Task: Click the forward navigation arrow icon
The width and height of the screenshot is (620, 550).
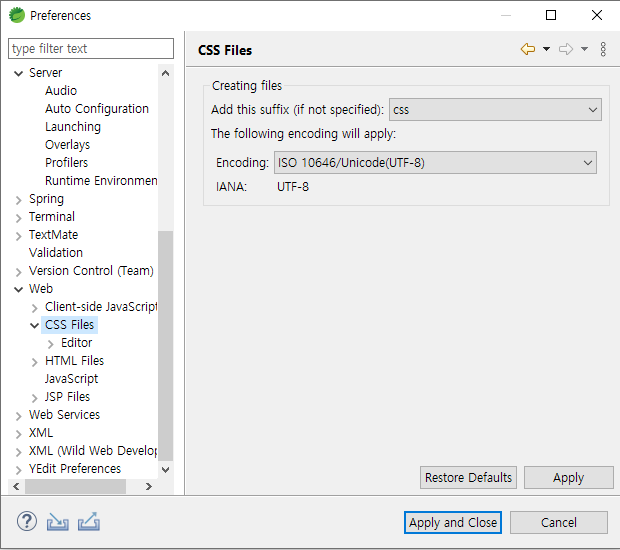Action: (566, 49)
